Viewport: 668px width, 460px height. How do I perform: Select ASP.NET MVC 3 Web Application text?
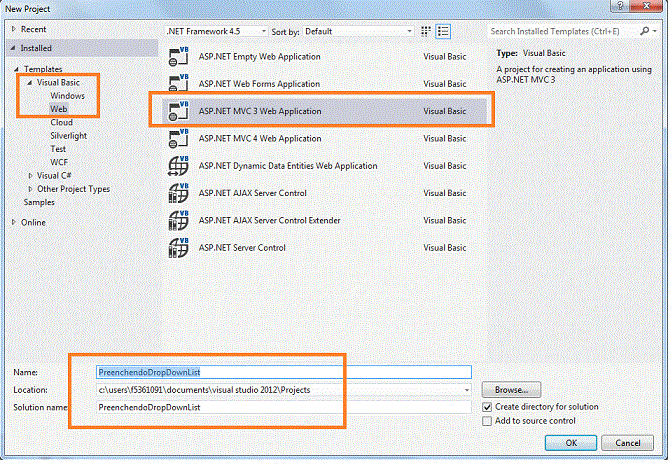coord(260,111)
